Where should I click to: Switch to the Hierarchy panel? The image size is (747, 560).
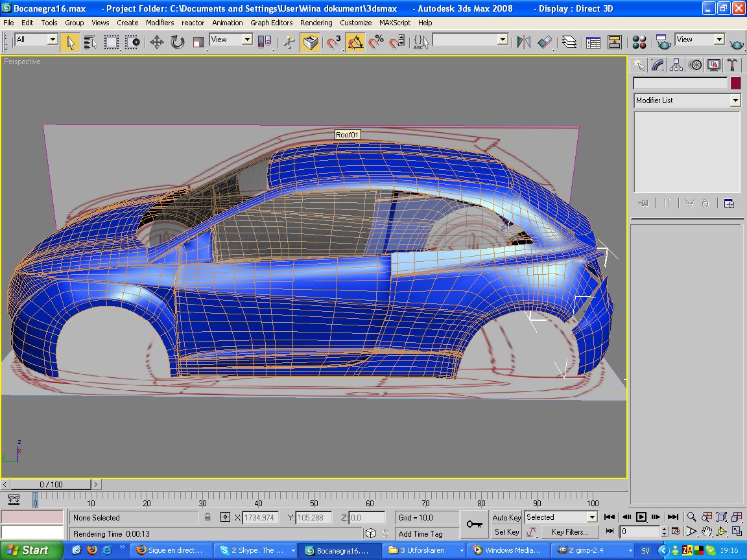click(x=676, y=65)
